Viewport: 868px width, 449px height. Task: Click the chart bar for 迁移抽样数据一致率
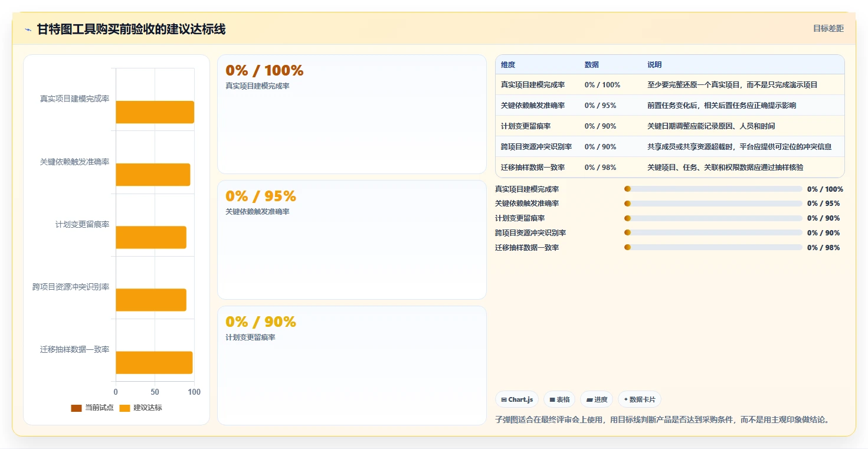coord(154,362)
